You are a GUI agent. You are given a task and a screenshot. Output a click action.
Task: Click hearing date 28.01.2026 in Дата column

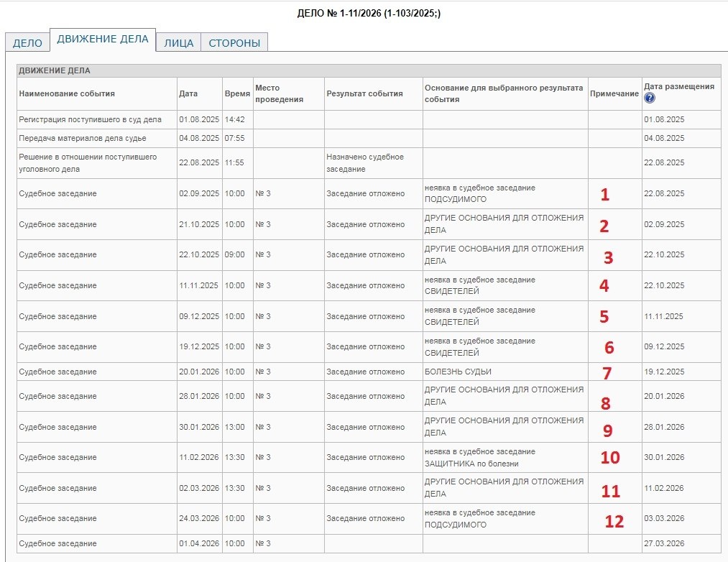[x=199, y=396]
